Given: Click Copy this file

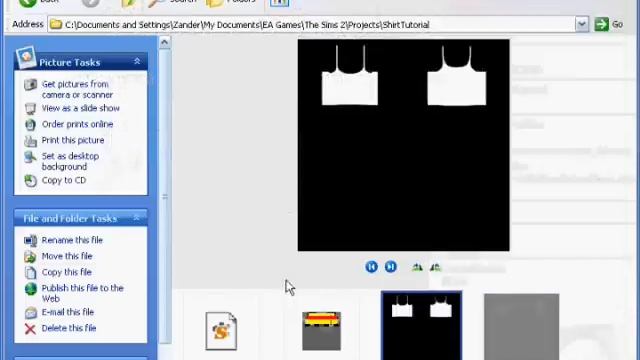Looking at the screenshot, I should pos(67,272).
